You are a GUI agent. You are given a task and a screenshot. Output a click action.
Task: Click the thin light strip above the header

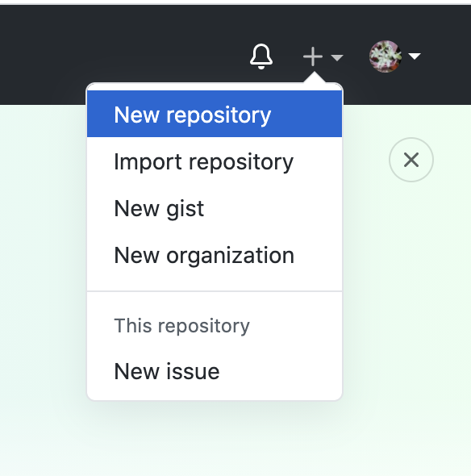click(235, 2)
